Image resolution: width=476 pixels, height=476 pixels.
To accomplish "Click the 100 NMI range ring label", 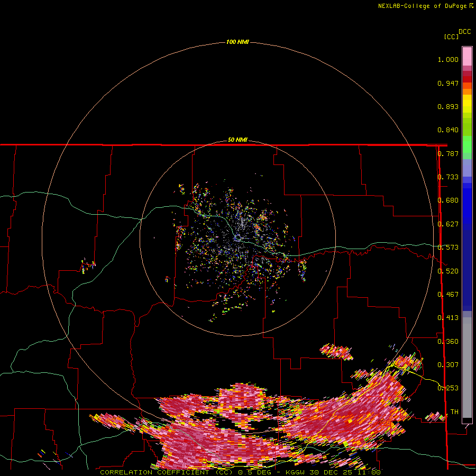I will (237, 42).
